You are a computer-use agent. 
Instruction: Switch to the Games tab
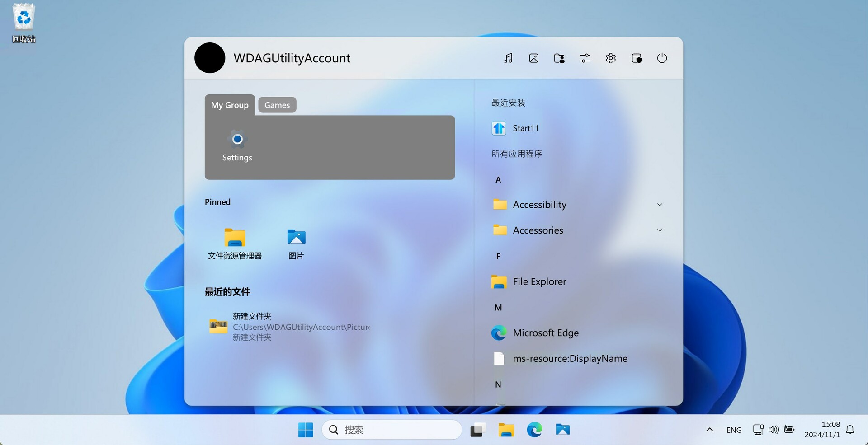pyautogui.click(x=277, y=105)
